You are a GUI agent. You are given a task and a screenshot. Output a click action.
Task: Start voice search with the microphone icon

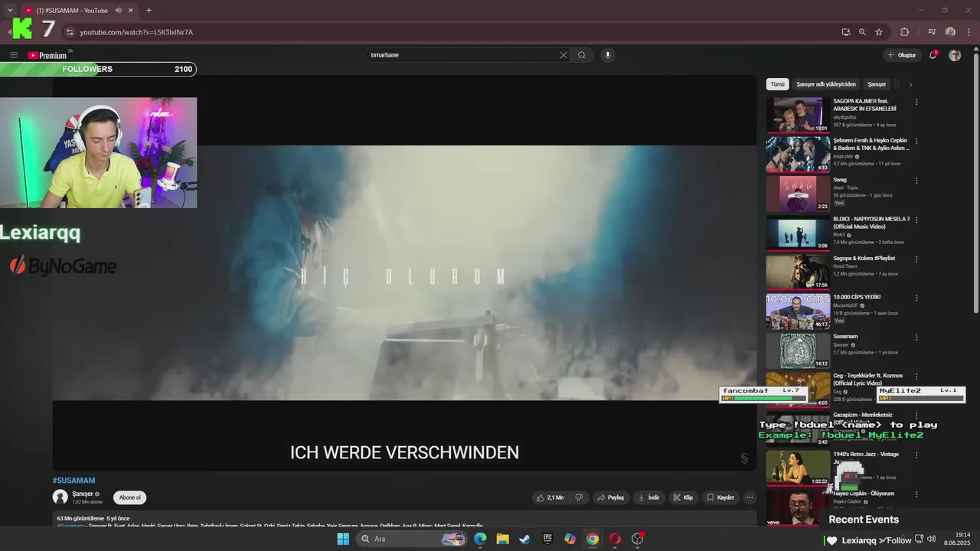(608, 55)
